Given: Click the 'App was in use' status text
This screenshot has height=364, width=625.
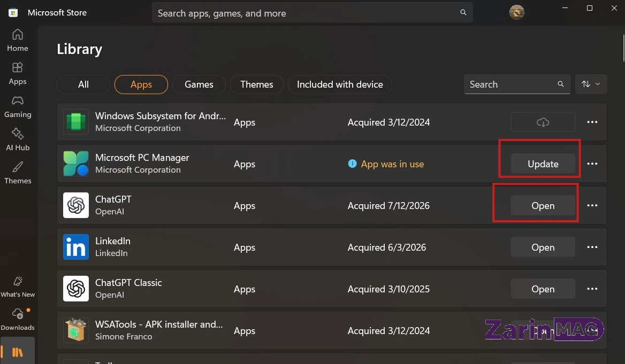Looking at the screenshot, I should [392, 164].
